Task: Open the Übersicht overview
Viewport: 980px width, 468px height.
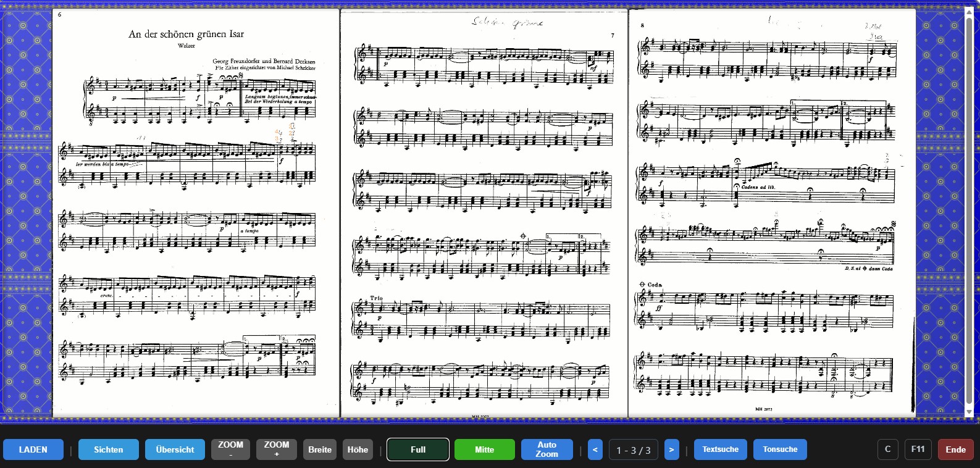Action: [175, 449]
